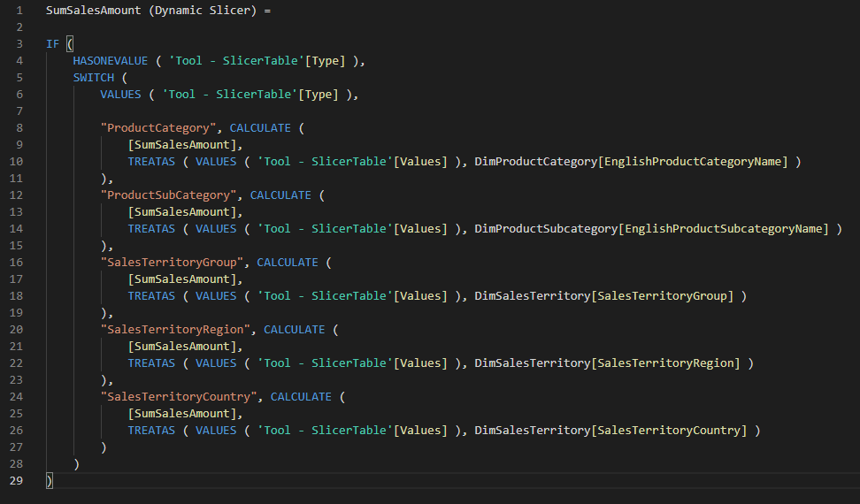Click the TREATAS keyword on line 14

coord(151,229)
